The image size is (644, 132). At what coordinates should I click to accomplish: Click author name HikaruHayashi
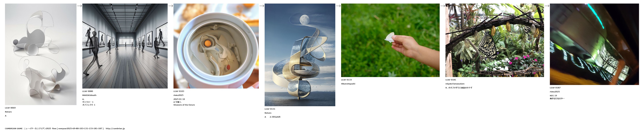coord(348,84)
